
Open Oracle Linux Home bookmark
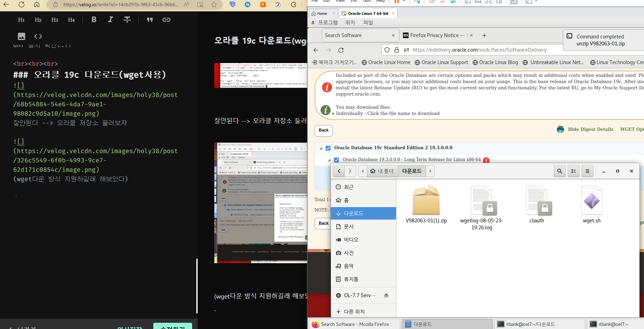tap(386, 62)
